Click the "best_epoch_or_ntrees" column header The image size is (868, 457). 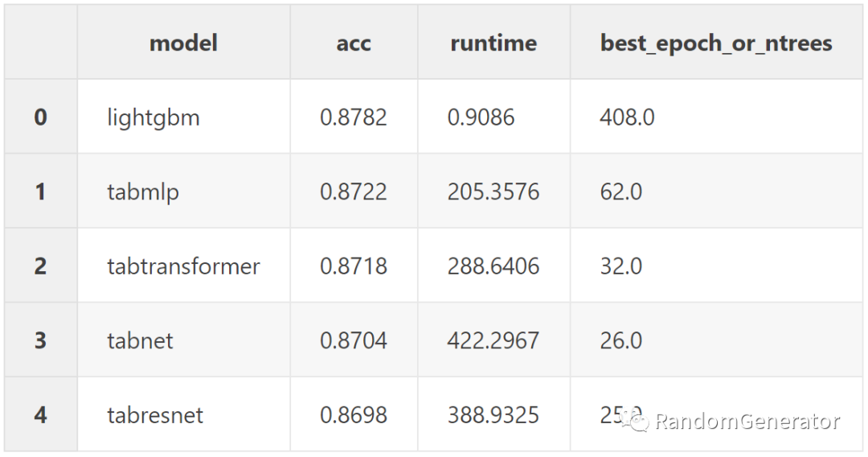pos(716,43)
